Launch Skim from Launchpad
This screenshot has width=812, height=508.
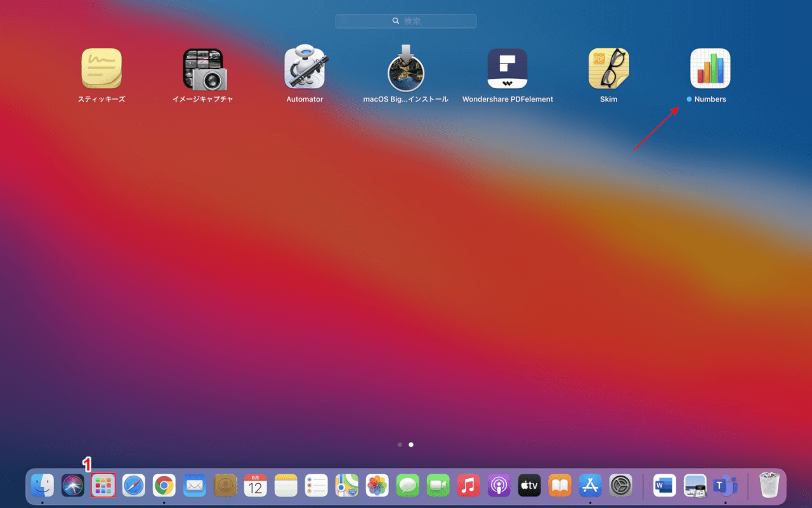coord(608,69)
